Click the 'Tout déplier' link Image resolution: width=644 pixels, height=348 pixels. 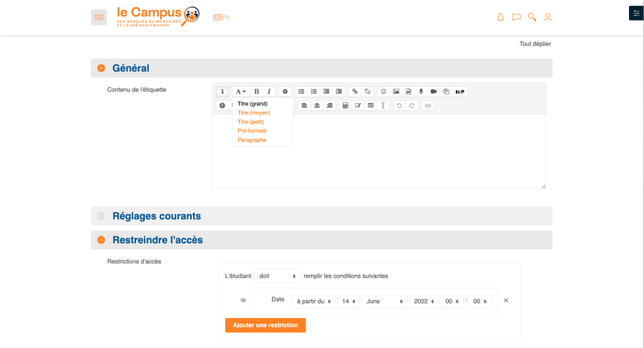click(x=535, y=44)
